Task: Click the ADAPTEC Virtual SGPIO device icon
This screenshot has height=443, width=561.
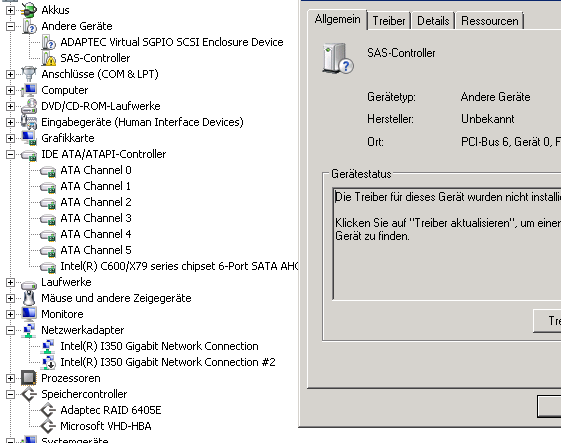Action: tap(48, 42)
